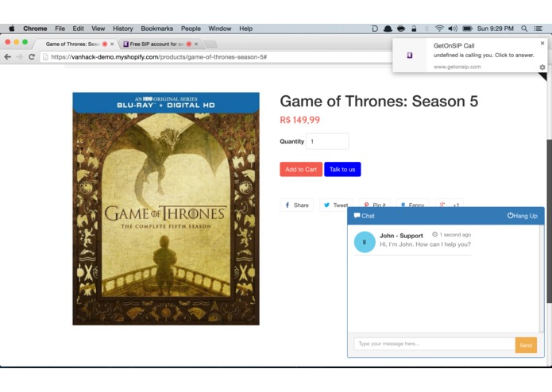Click the page vertical scrollbar
Viewport: 552px width, 392px height.
(549, 221)
